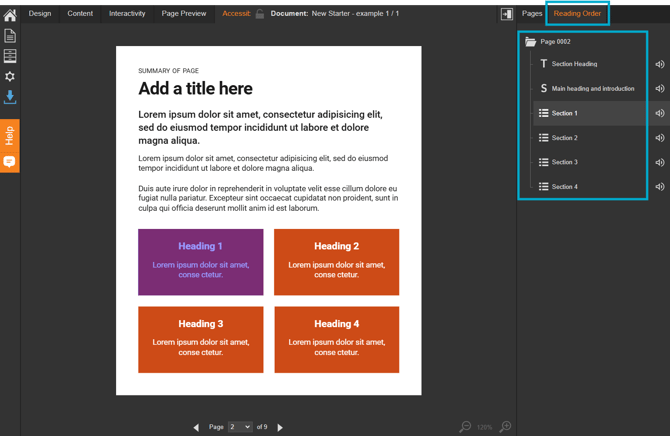
Task: Collapse the right panel with the arrow icon
Action: click(507, 14)
